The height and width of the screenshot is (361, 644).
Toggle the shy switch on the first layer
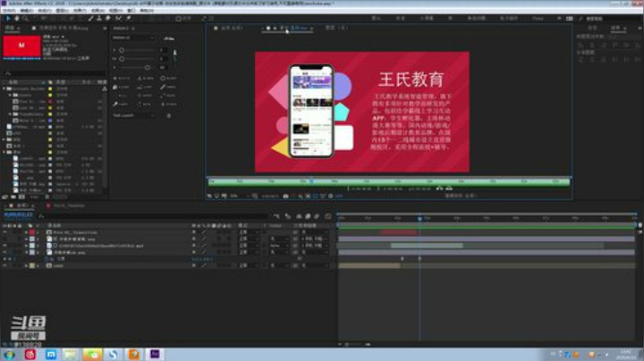[194, 232]
